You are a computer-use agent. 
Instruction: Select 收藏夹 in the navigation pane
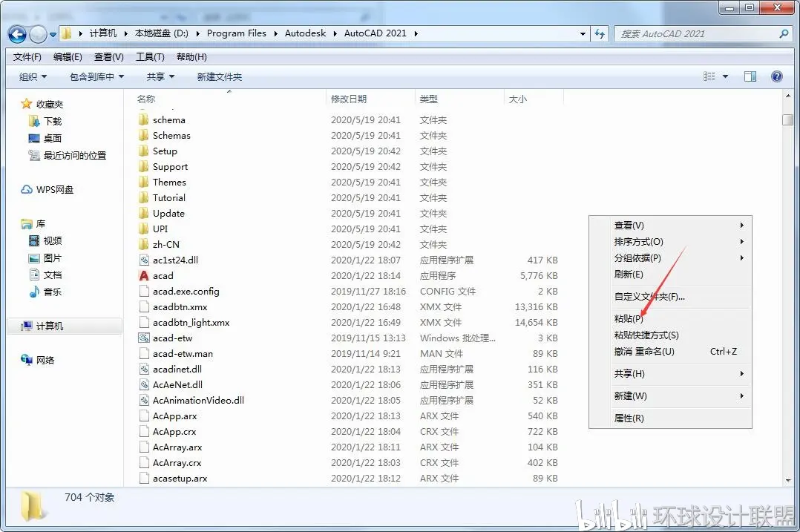50,104
